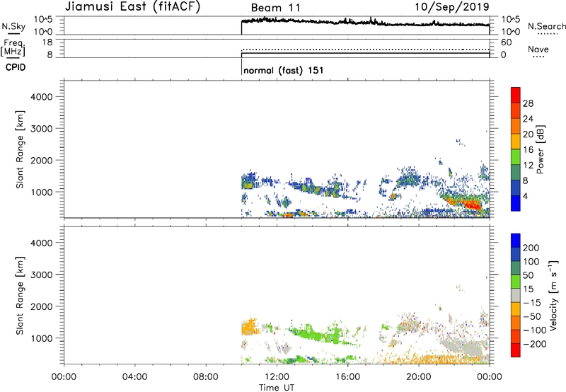Click the "60" tick on Nave axis
Screen dimensions: 566x392
pyautogui.click(x=506, y=42)
